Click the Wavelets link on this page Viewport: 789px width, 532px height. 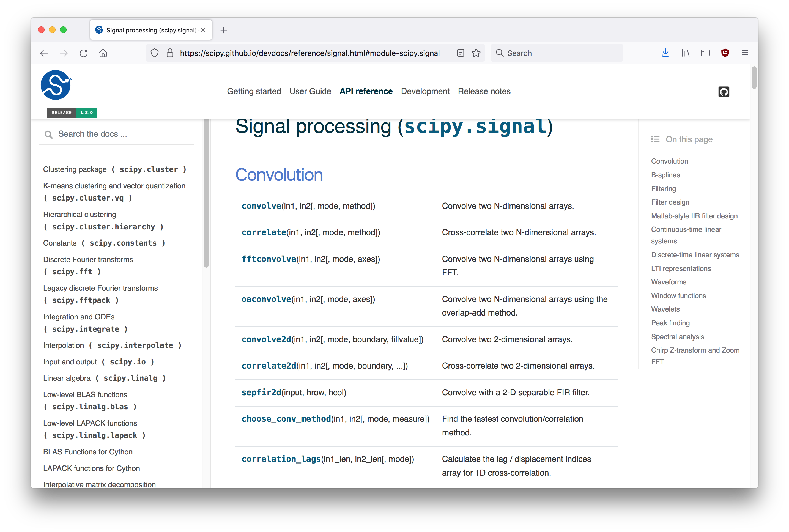(x=665, y=309)
